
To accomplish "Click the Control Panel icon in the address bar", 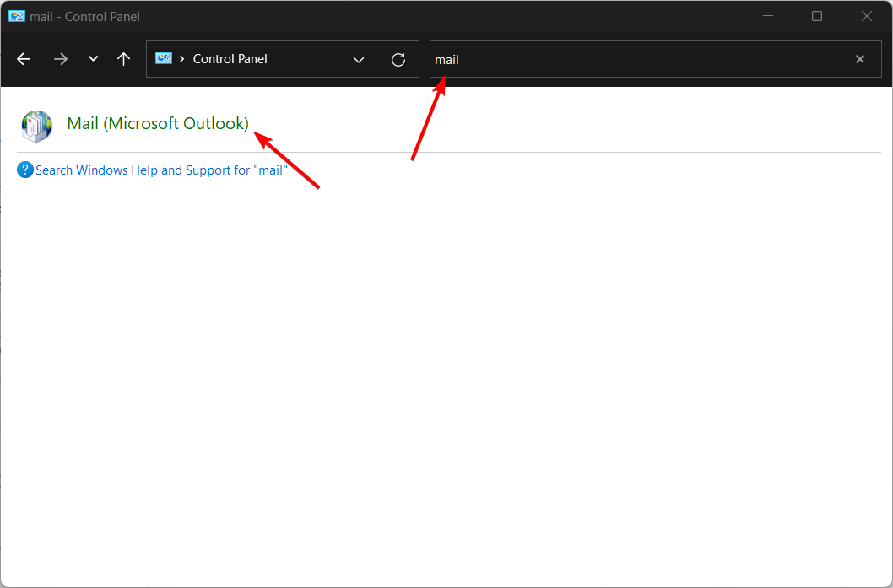I will (x=164, y=59).
